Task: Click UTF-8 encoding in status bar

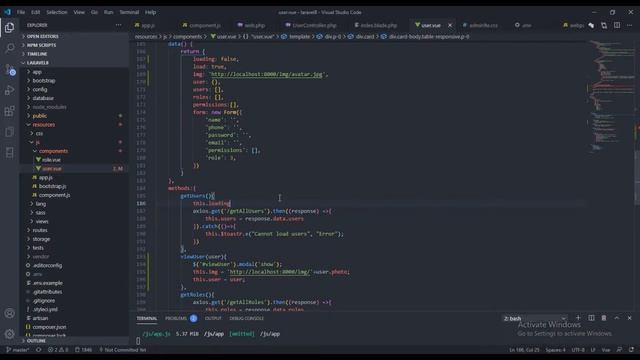Action: [x=578, y=350]
